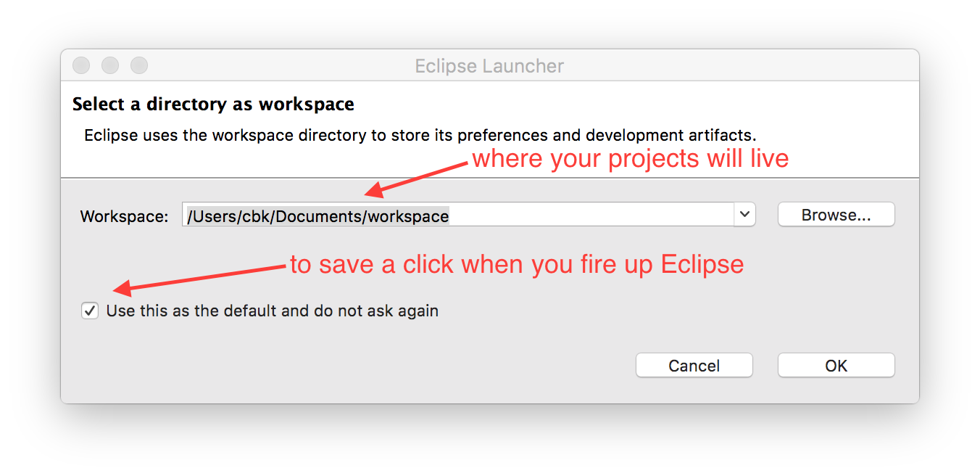
Task: Click the 'Workspace:' field label
Action: tap(124, 216)
